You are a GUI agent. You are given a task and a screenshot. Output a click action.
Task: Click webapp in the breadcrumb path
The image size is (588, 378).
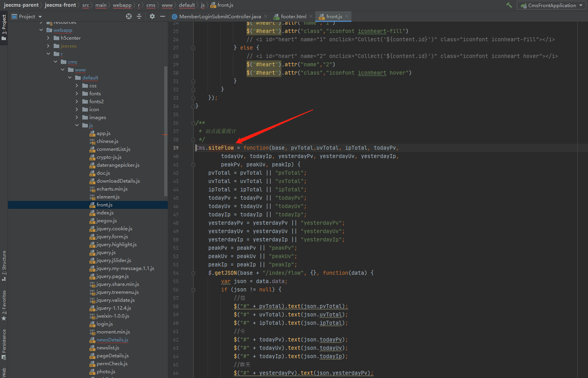(x=122, y=5)
